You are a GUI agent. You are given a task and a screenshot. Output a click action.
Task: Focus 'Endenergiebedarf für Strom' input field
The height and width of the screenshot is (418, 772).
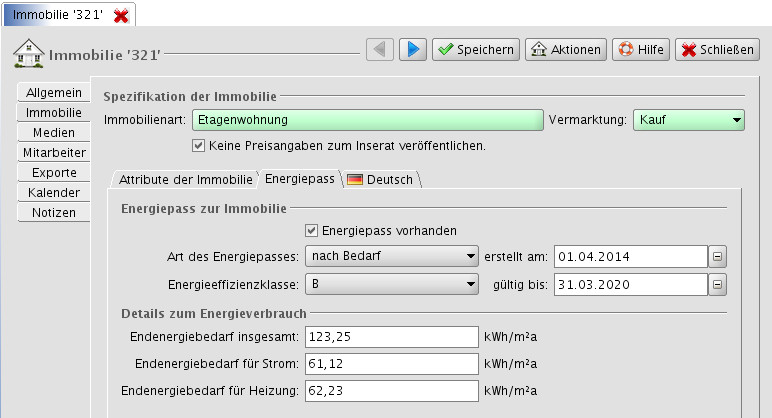pyautogui.click(x=391, y=363)
